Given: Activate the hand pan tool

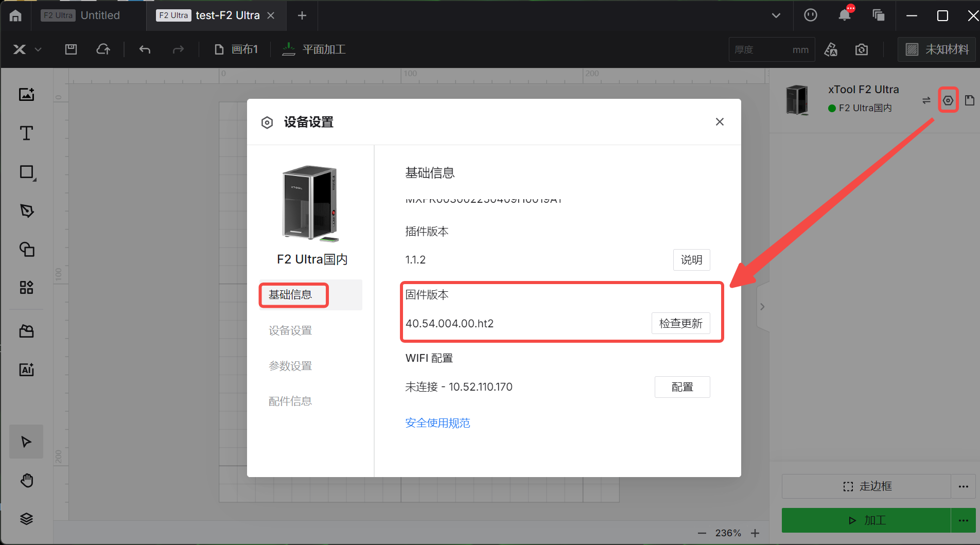Looking at the screenshot, I should click(27, 480).
